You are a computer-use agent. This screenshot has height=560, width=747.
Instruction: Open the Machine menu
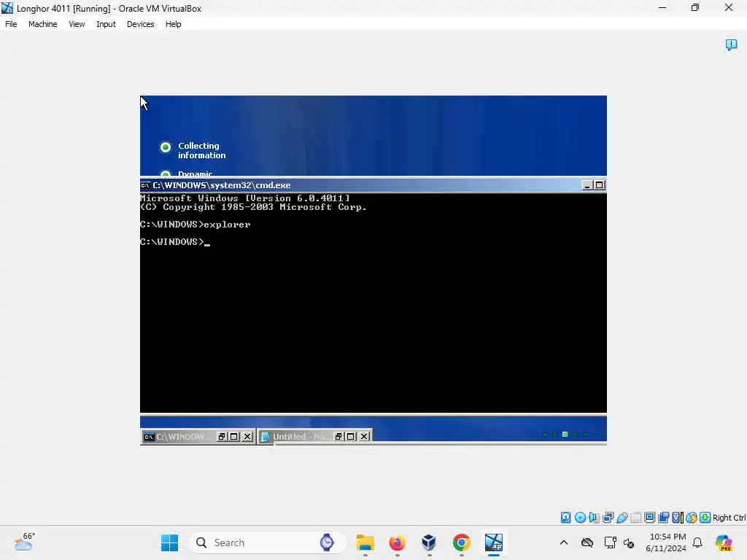point(42,24)
